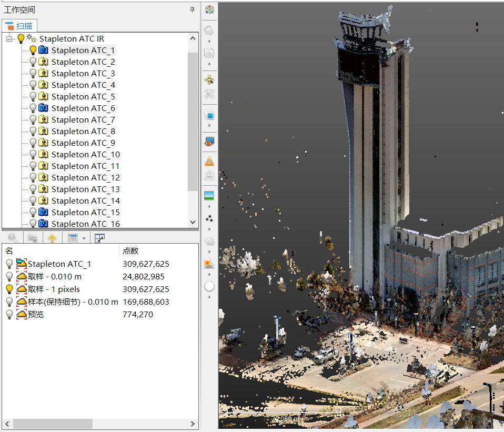This screenshot has width=504, height=432.
Task: Collapse the Stapleton ATC IR tree node
Action: (9, 38)
